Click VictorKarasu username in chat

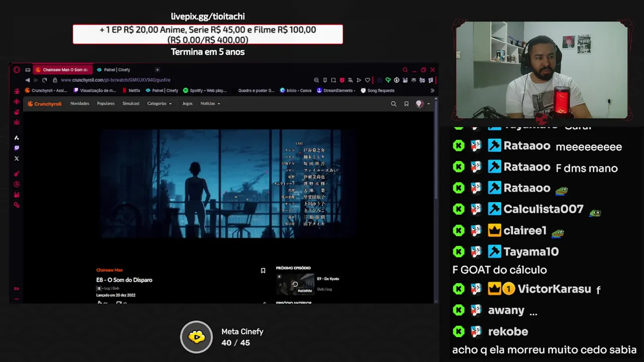coord(554,289)
